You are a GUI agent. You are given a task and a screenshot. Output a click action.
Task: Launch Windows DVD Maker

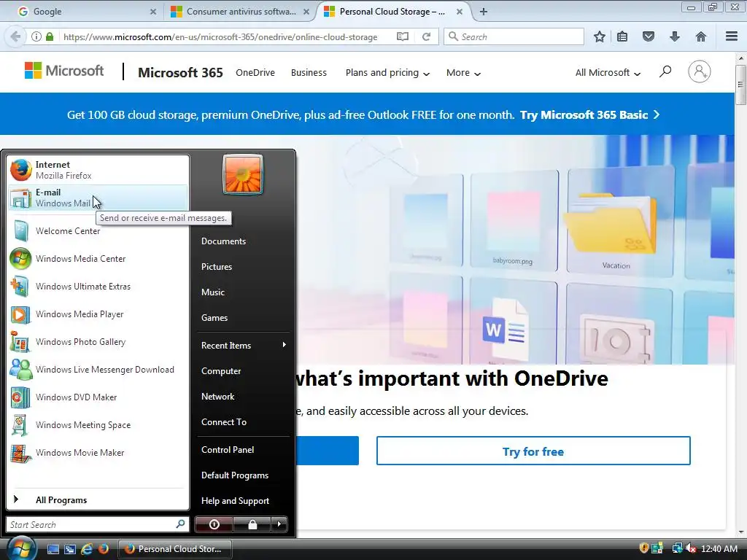click(x=98, y=397)
